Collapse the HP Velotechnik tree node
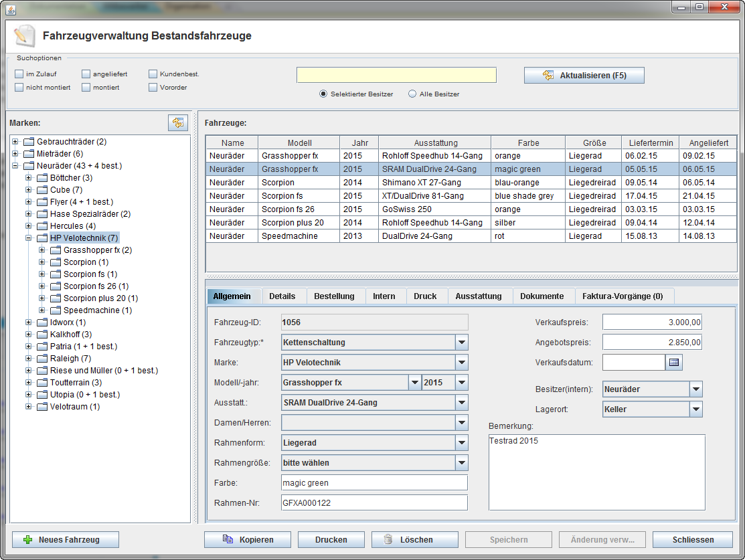The height and width of the screenshot is (560, 745). coord(29,238)
